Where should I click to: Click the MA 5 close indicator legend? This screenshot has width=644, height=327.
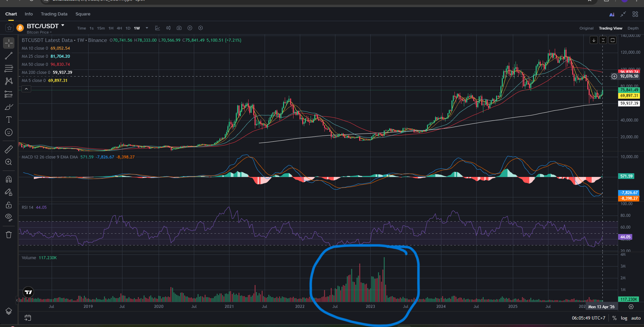pos(45,81)
